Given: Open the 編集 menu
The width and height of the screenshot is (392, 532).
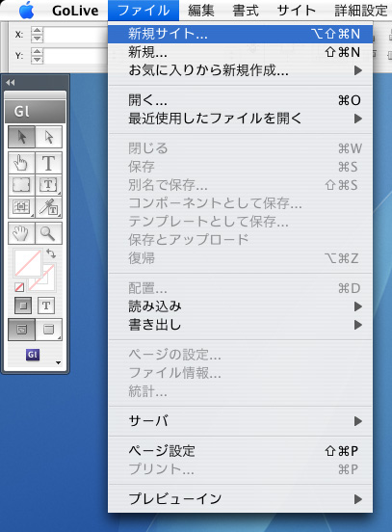Looking at the screenshot, I should [201, 11].
